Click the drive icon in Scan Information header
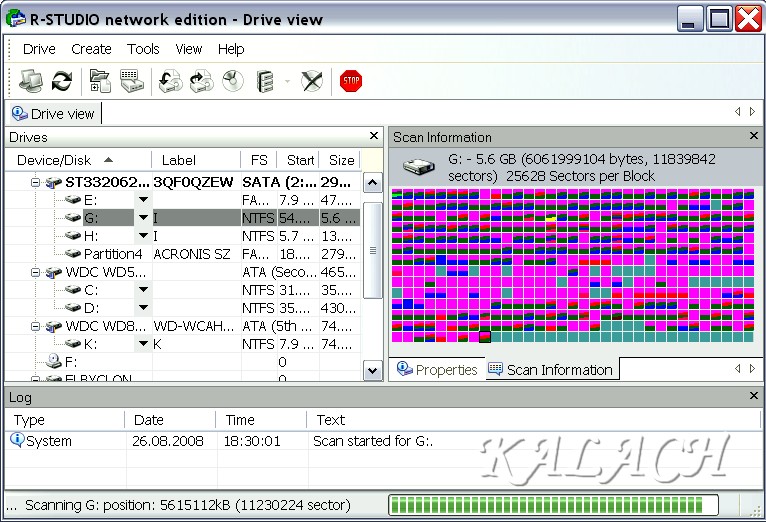 419,166
